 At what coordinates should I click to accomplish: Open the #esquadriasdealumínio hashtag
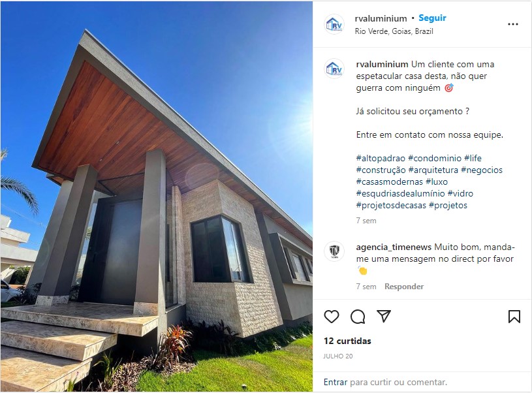(x=400, y=193)
